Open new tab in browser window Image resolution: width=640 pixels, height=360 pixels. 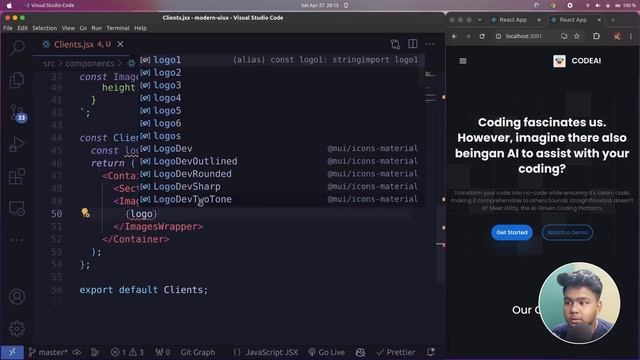(613, 20)
